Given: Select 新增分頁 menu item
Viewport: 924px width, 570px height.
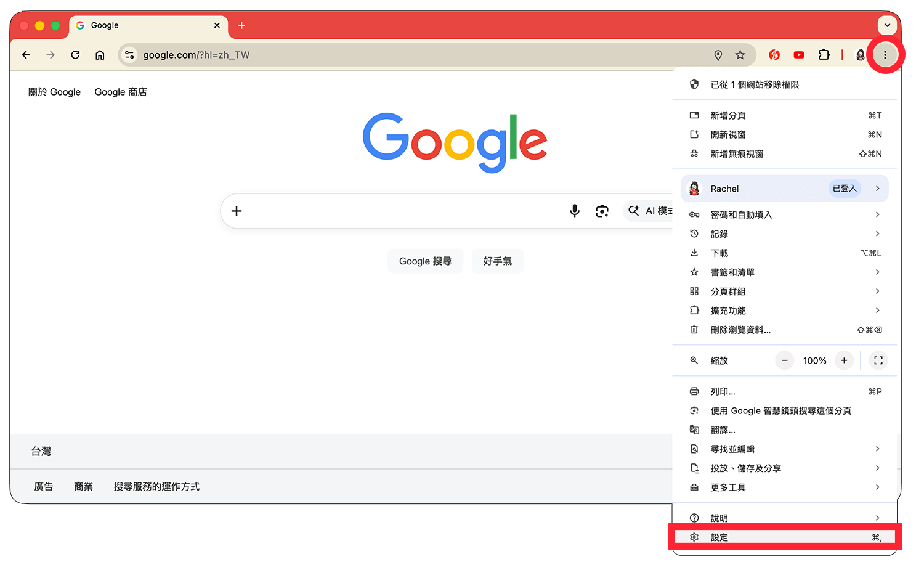Looking at the screenshot, I should (x=785, y=115).
